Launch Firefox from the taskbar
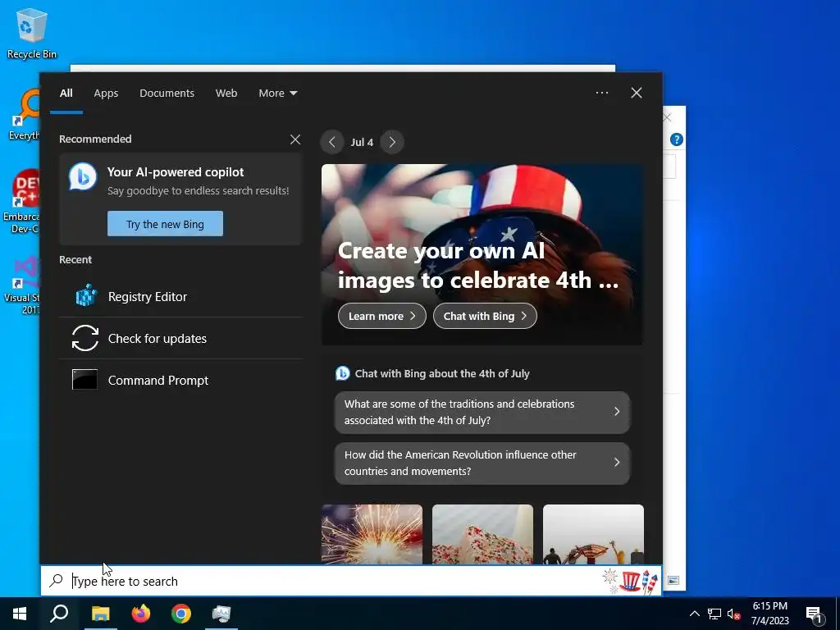Screen dimensions: 840x630 tap(141, 614)
